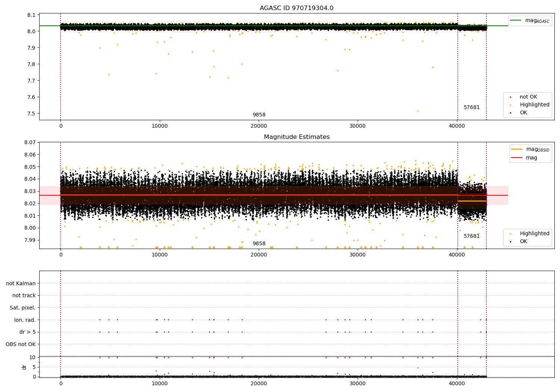Click the '9858' annotation in the middle plot

pos(259,244)
